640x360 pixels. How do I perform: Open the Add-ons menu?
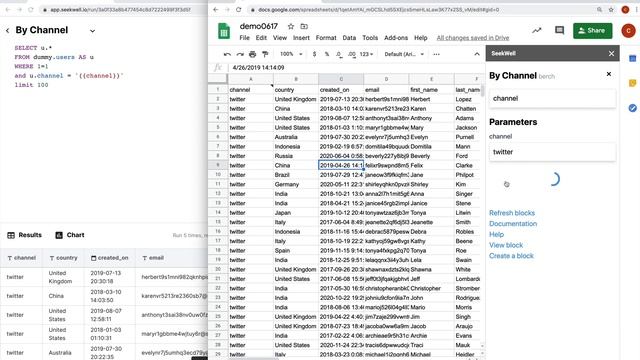tap(396, 38)
